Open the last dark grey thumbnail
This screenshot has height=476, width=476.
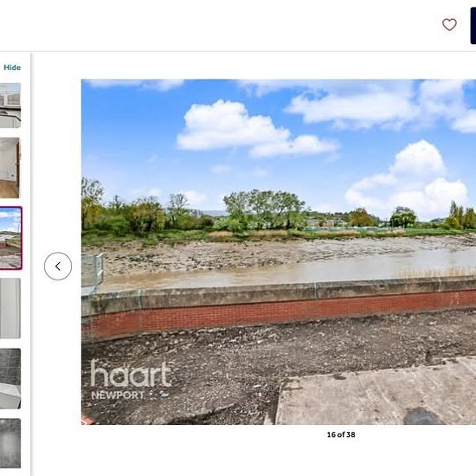click(10, 443)
